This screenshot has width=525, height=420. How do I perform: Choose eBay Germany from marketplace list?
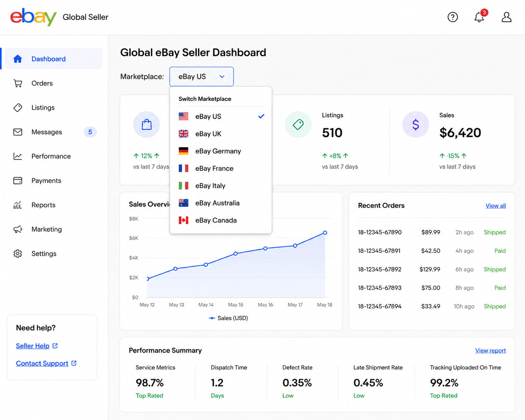221,151
